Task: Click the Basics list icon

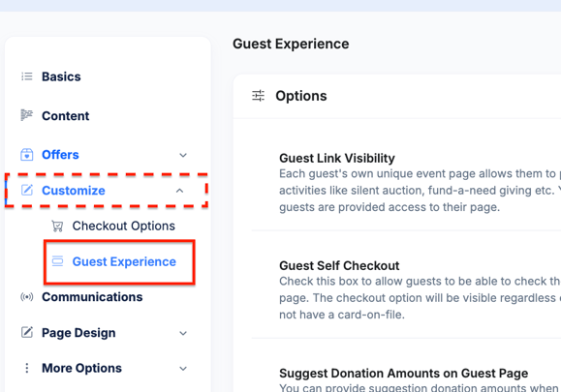Action: [27, 76]
